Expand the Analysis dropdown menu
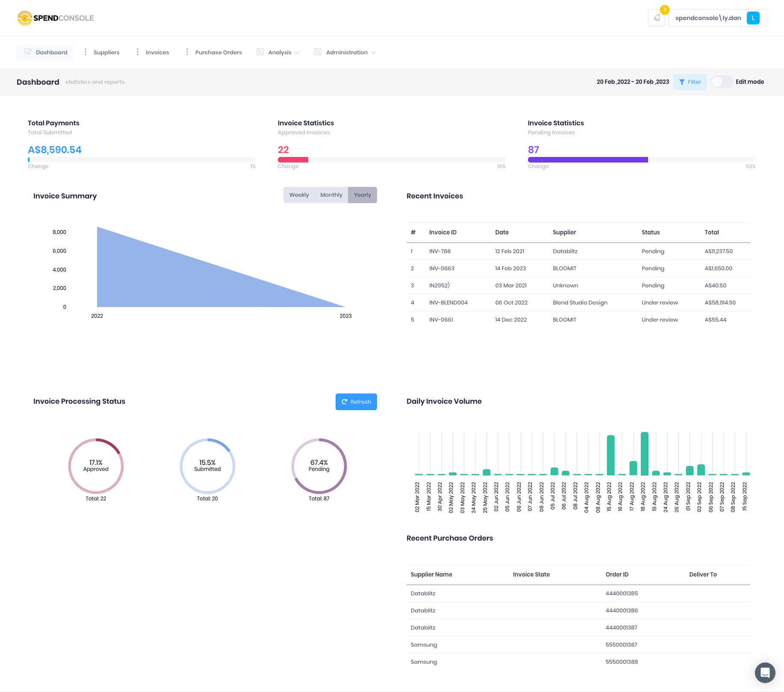The width and height of the screenshot is (784, 692). 297,53
